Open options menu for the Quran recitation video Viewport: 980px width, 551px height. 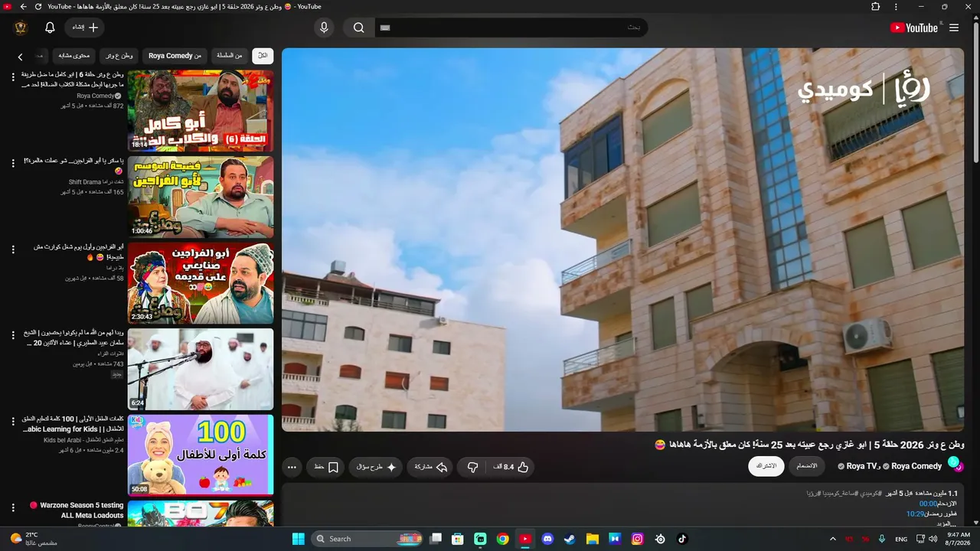pos(13,335)
